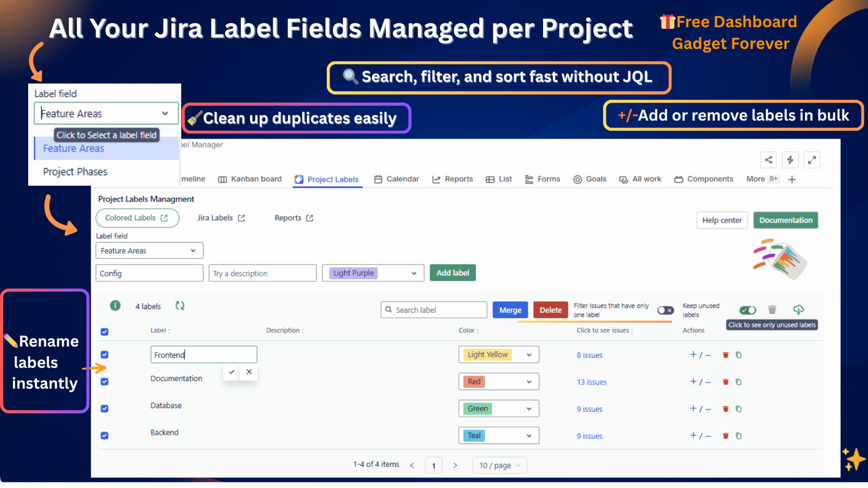This screenshot has height=488, width=868.
Task: Enable the Filter issues that have only one label toggle
Action: tap(665, 310)
